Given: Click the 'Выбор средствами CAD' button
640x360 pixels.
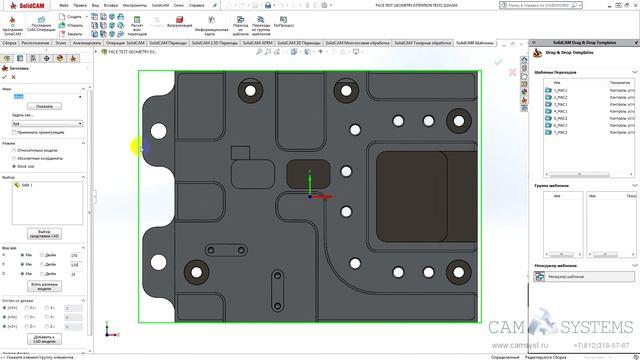Looking at the screenshot, I should (x=44, y=234).
